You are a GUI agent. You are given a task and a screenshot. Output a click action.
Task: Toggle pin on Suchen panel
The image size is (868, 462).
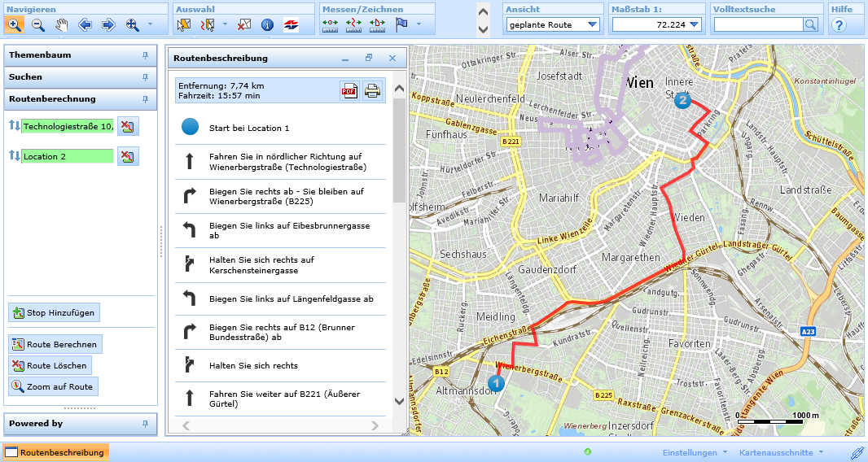tap(145, 77)
